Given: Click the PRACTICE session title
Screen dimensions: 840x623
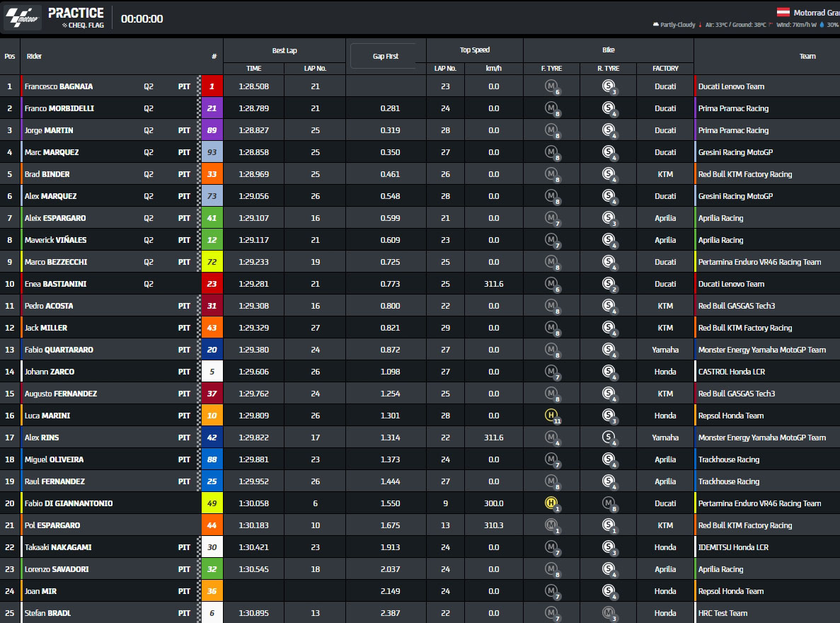Looking at the screenshot, I should (76, 13).
